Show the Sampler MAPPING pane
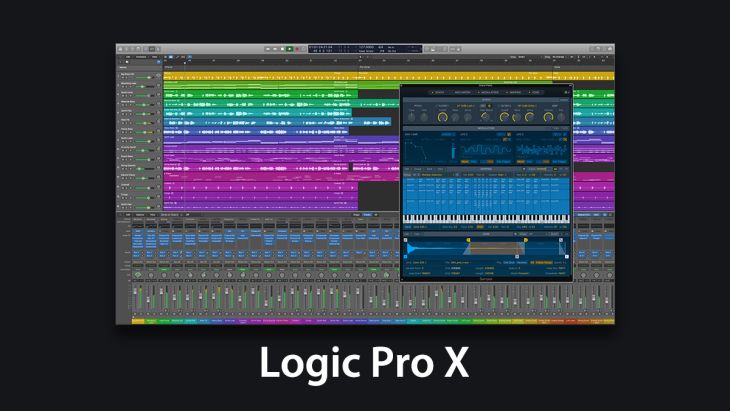 (x=514, y=92)
